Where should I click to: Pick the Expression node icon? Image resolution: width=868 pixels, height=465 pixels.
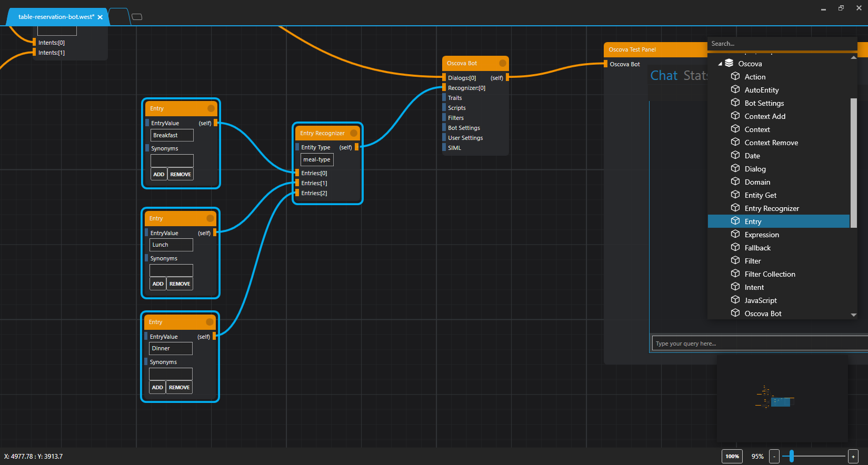coord(735,234)
